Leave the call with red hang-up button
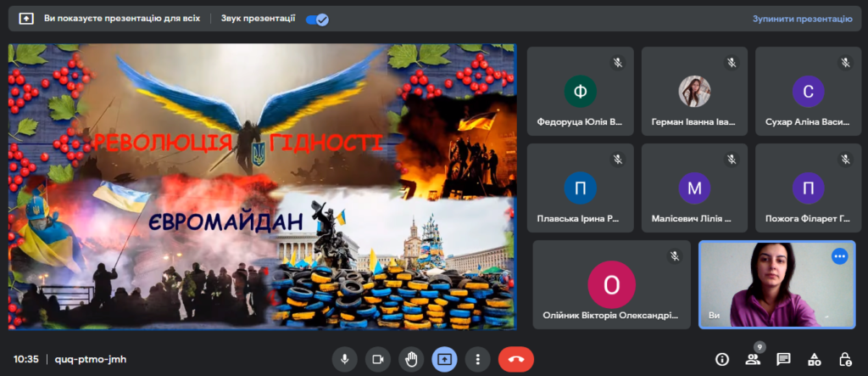Viewport: 868px width, 376px height. tap(515, 359)
